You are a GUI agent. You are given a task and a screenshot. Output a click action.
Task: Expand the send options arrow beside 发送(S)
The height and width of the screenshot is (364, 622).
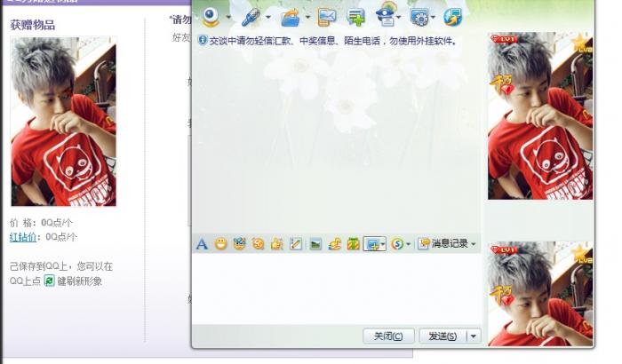pos(474,336)
